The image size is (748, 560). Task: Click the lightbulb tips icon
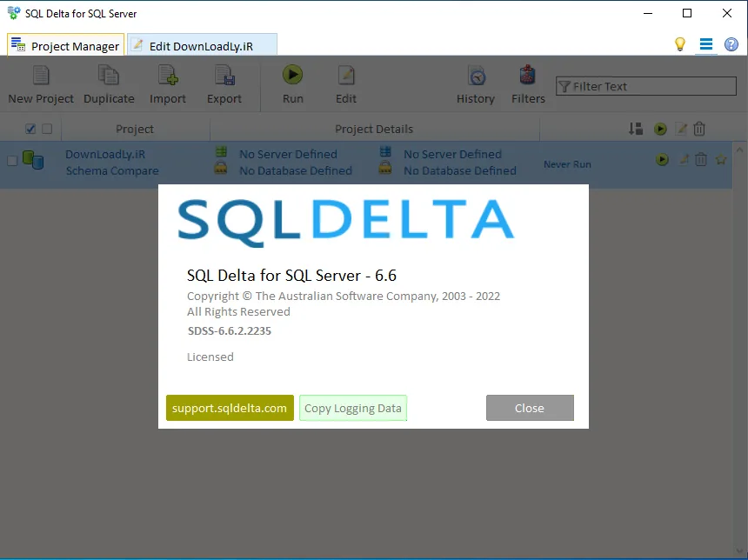pyautogui.click(x=680, y=44)
